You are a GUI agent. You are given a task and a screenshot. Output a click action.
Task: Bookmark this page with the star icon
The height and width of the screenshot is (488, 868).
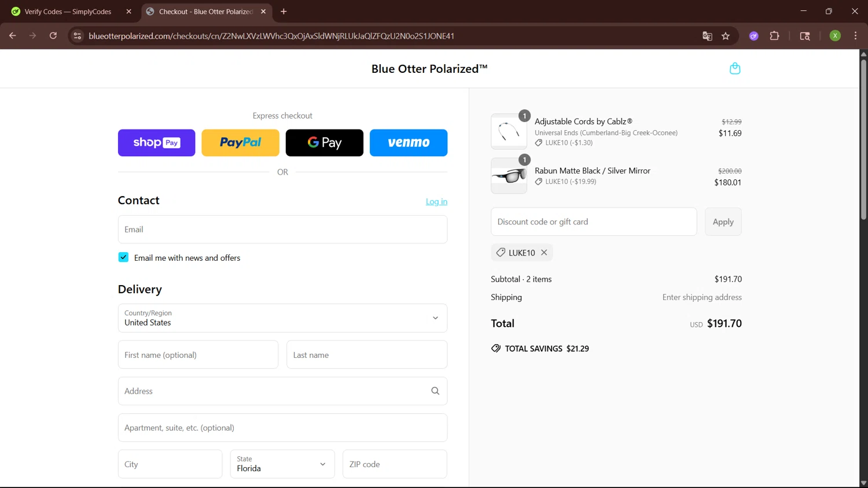tap(726, 36)
